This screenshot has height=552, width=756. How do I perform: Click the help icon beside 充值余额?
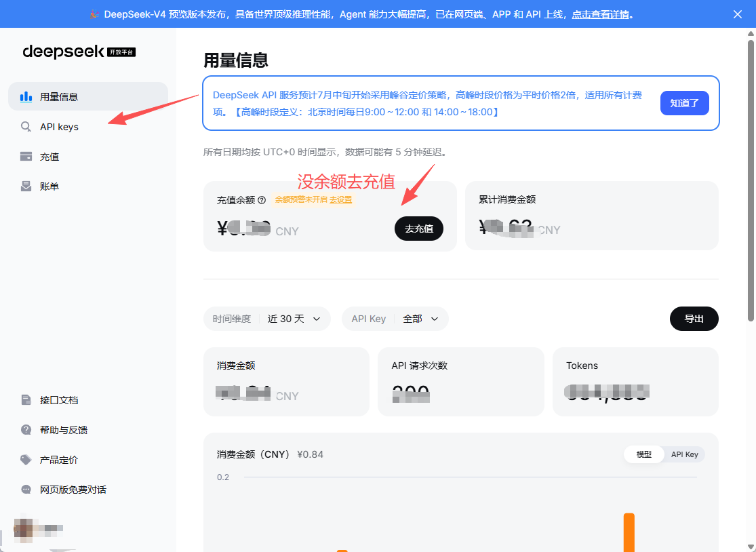(x=262, y=200)
